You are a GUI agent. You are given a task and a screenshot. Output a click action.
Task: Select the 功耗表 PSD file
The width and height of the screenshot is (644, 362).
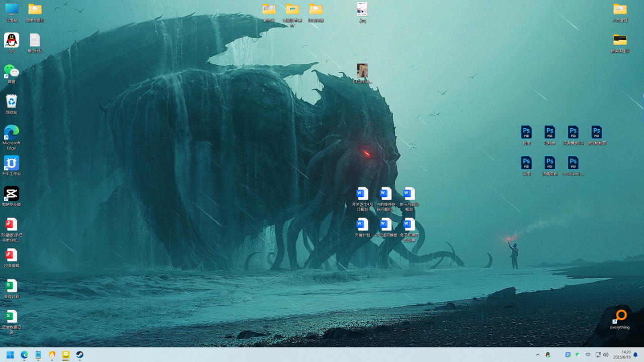click(549, 135)
